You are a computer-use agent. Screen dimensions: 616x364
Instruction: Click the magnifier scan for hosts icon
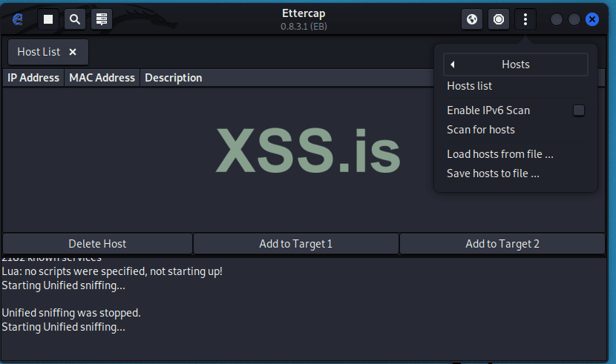pos(75,19)
